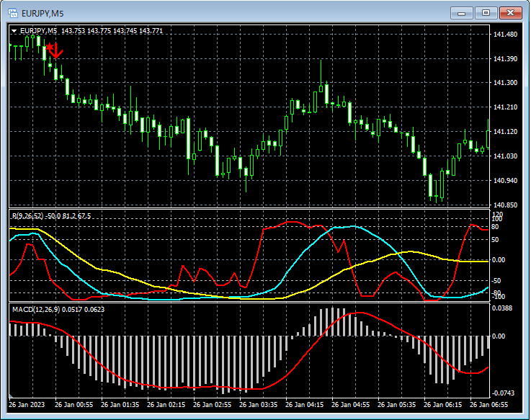The height and width of the screenshot is (420, 531).
Task: Click the -0.0743 MACD scale value
Action: (503, 393)
